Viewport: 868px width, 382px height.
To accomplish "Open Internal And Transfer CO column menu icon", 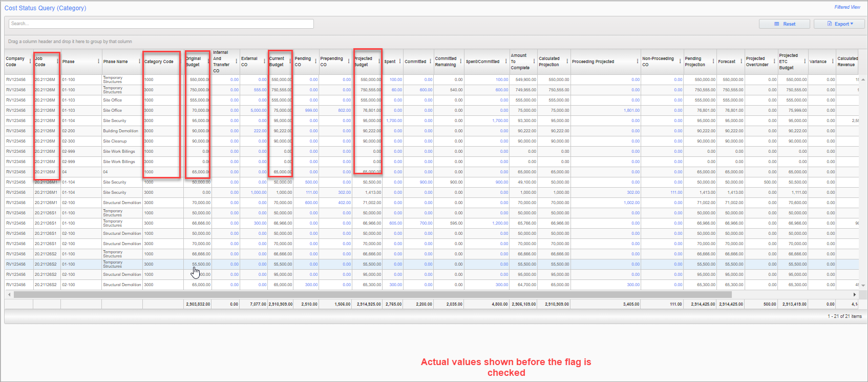I will (x=236, y=62).
